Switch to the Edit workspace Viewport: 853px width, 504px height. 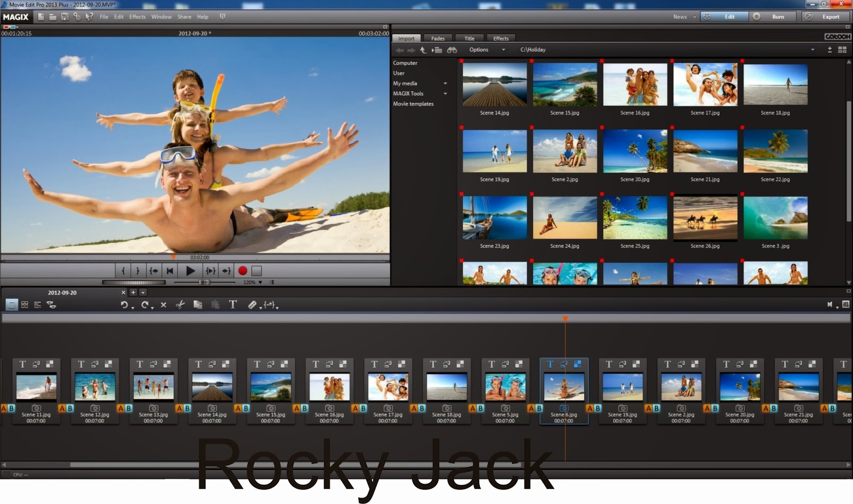click(x=725, y=17)
